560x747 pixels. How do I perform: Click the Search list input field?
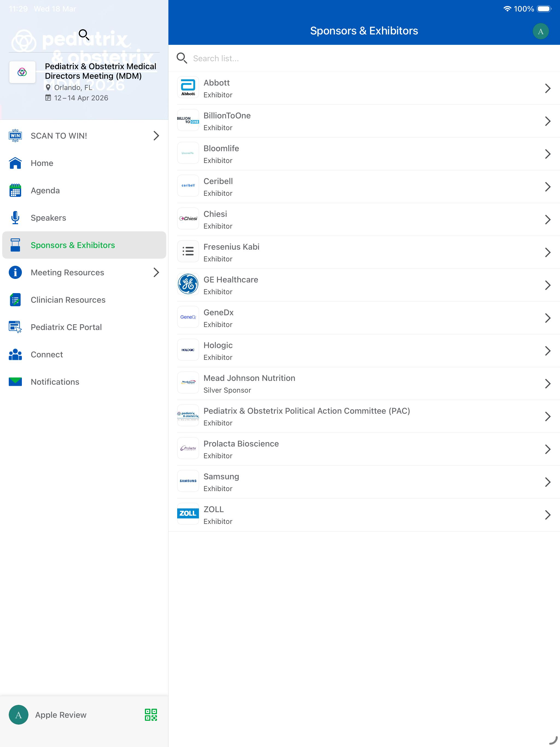pyautogui.click(x=364, y=59)
